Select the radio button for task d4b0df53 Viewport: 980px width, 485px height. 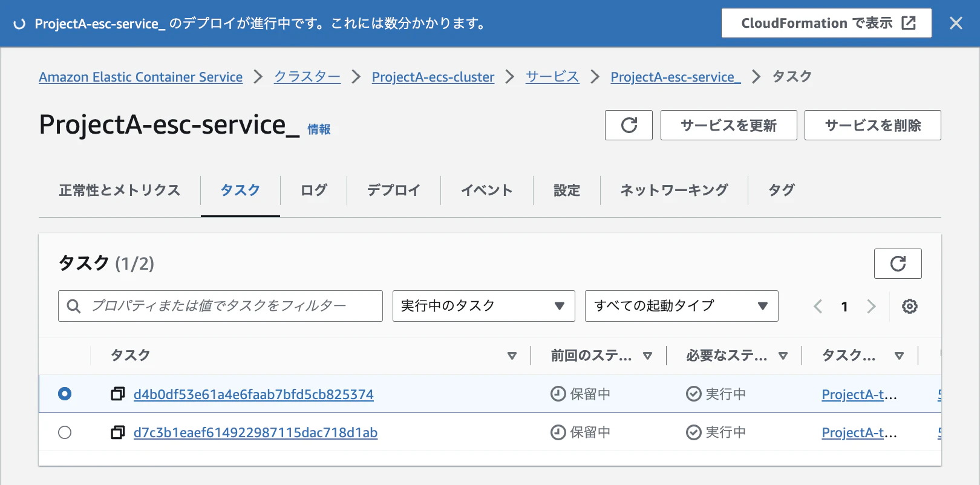(x=65, y=394)
